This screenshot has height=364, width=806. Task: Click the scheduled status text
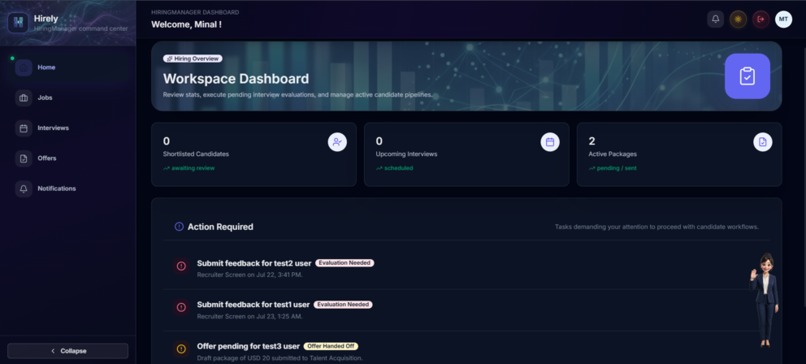click(398, 168)
